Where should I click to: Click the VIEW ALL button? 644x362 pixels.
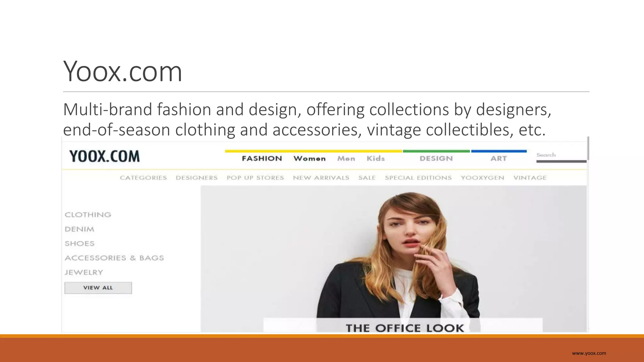98,288
